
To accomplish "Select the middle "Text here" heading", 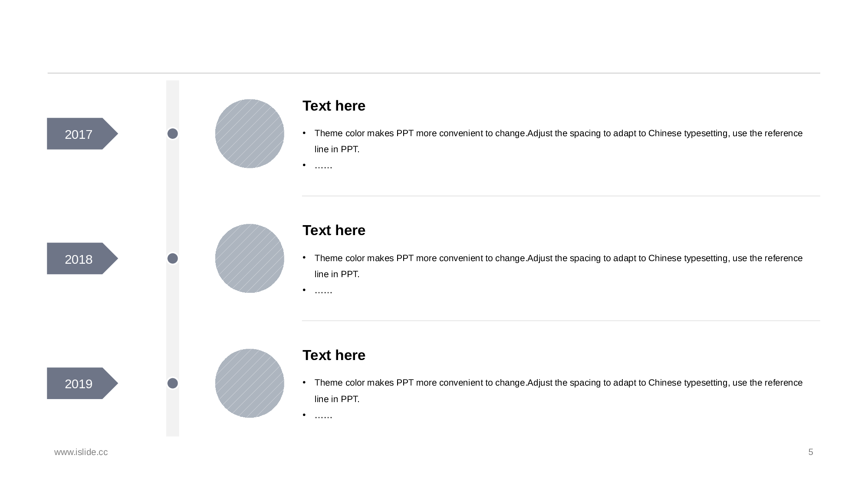I will [334, 230].
